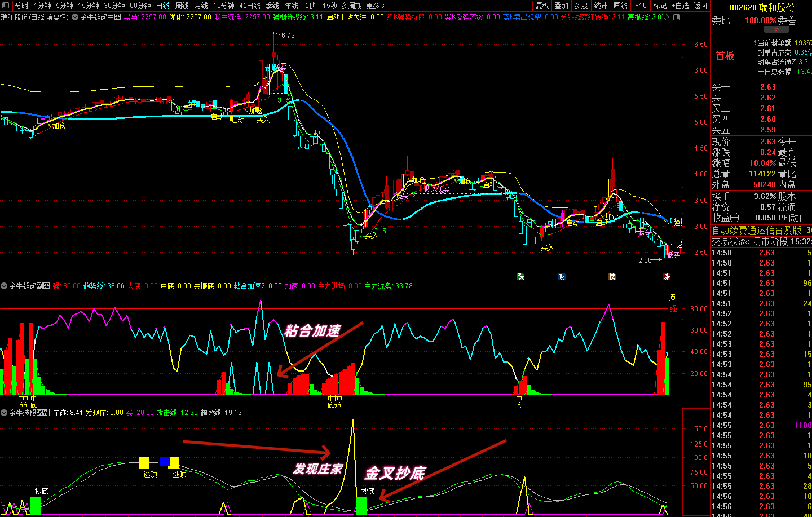
Task: Click the orange 榜 marker icon
Action: [612, 276]
